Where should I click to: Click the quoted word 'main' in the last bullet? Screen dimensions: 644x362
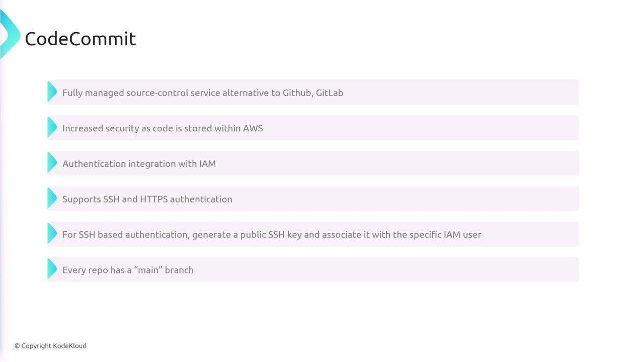(148, 270)
